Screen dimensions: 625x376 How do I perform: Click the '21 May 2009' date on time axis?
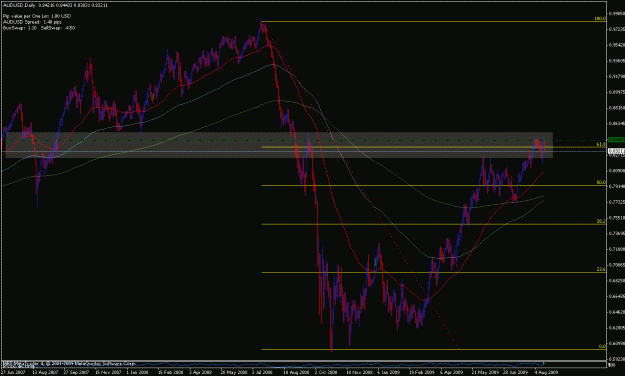coord(484,372)
